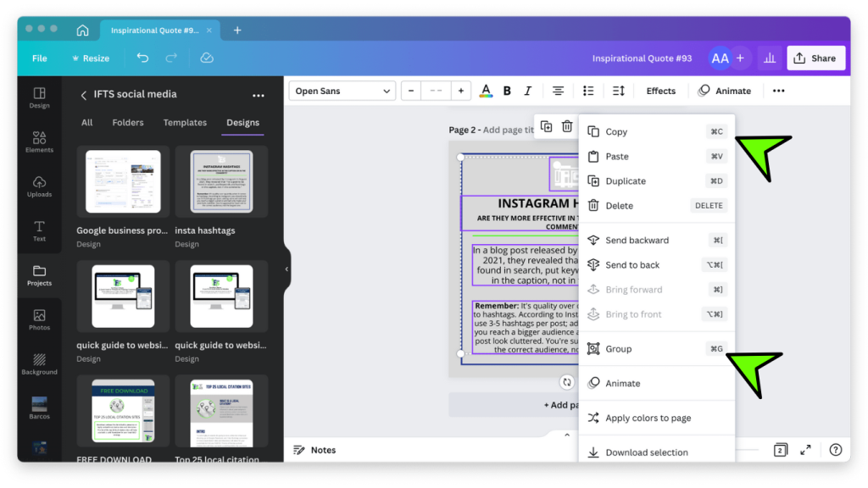Redo the last action
This screenshot has height=488, width=868.
coord(171,58)
